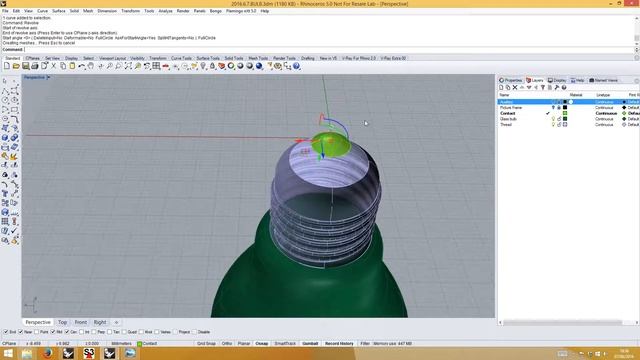Open the Surface menu

click(59, 11)
